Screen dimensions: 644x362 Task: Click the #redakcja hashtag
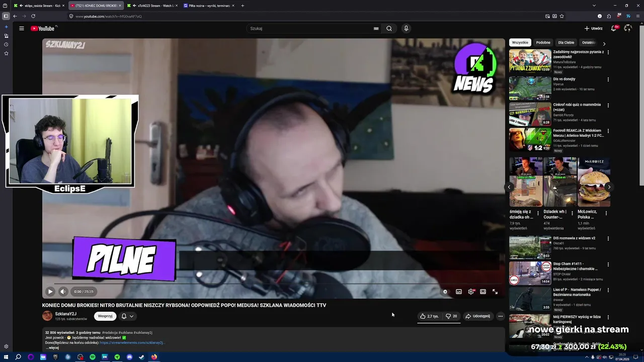click(110, 332)
